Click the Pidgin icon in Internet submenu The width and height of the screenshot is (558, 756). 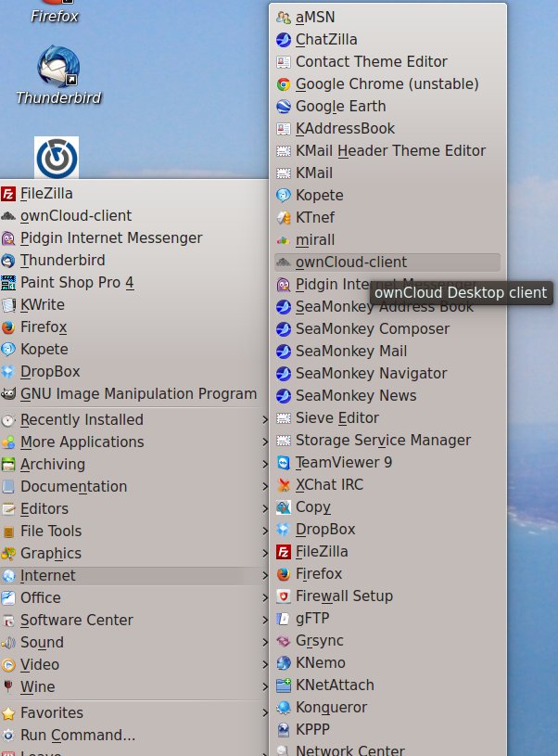(x=284, y=285)
